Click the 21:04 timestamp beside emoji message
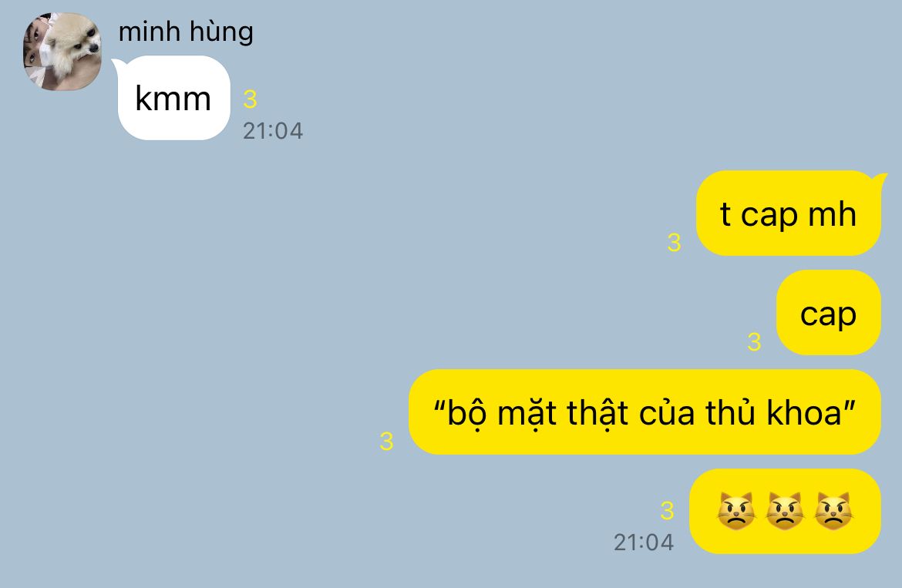This screenshot has height=588, width=902. click(x=644, y=542)
